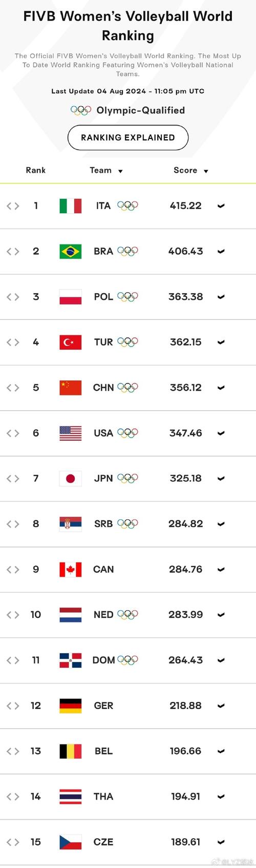Expand ITA row score details chevron
Viewport: 256px width, 868px height.
click(221, 206)
